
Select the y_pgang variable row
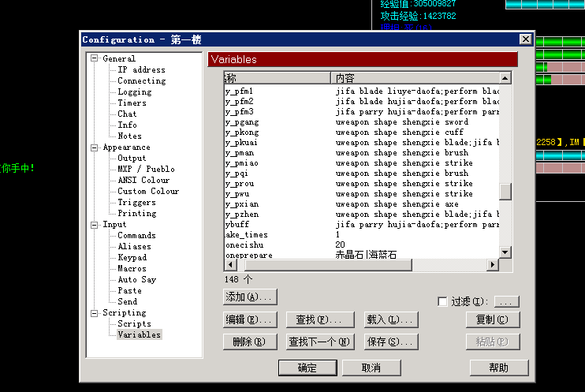click(x=362, y=122)
